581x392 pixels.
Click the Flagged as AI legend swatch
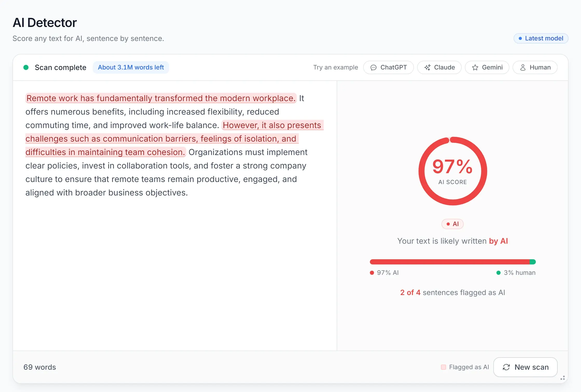pos(444,367)
